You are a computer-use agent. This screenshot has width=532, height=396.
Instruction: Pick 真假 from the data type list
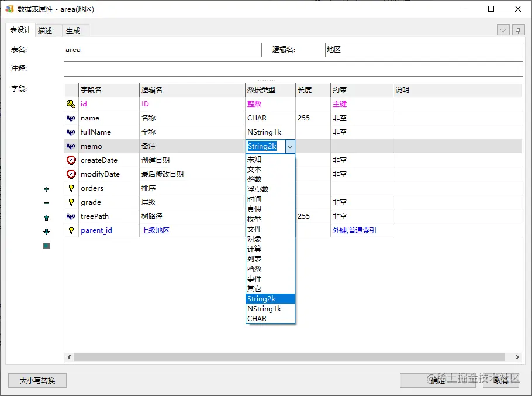tap(270, 209)
